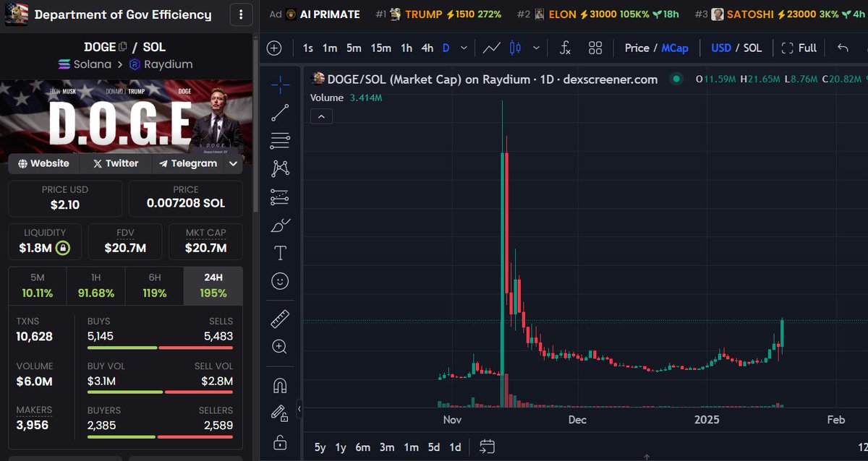Select the 1s timeframe
Screen dimensions: 868x461
[308, 48]
